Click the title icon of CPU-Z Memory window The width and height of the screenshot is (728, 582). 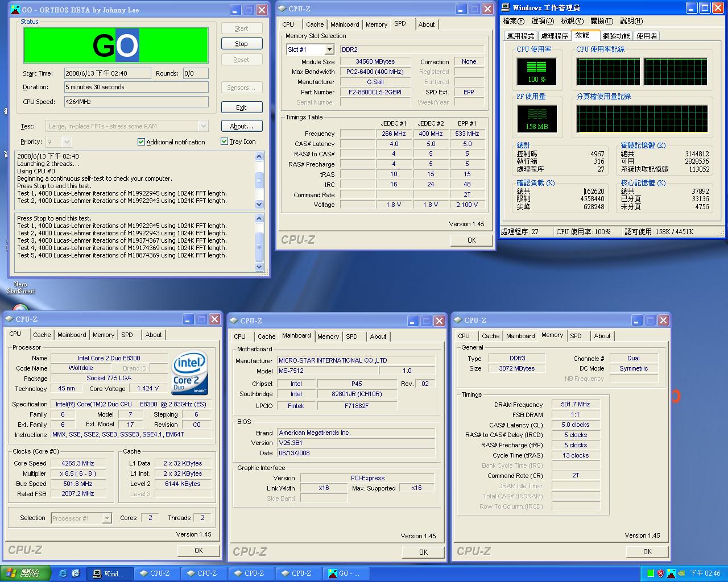coord(458,320)
